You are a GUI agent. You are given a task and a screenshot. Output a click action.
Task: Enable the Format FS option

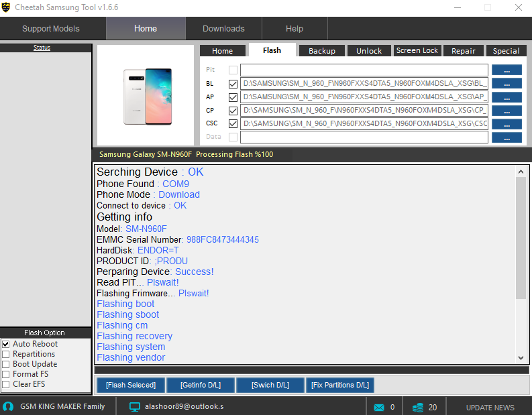pyautogui.click(x=6, y=374)
